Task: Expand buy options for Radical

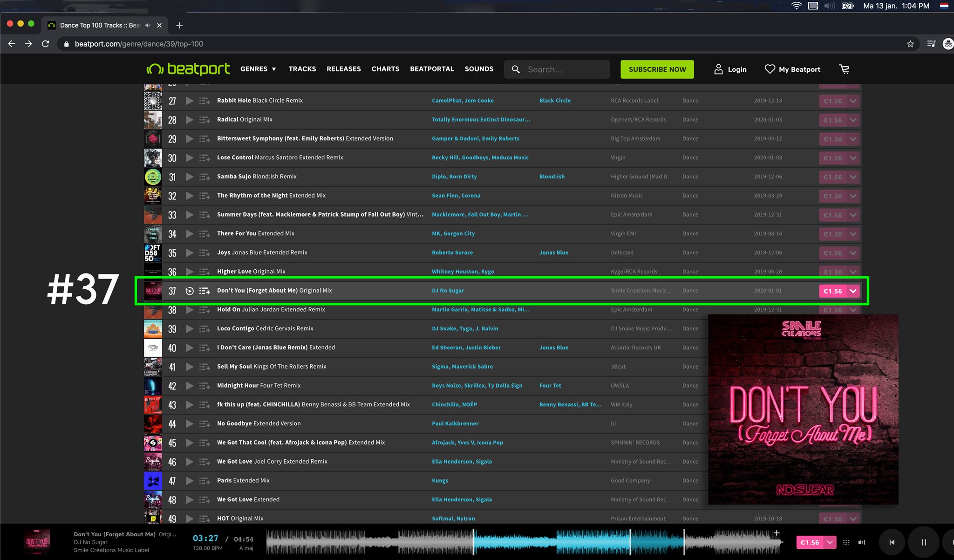Action: click(x=853, y=120)
